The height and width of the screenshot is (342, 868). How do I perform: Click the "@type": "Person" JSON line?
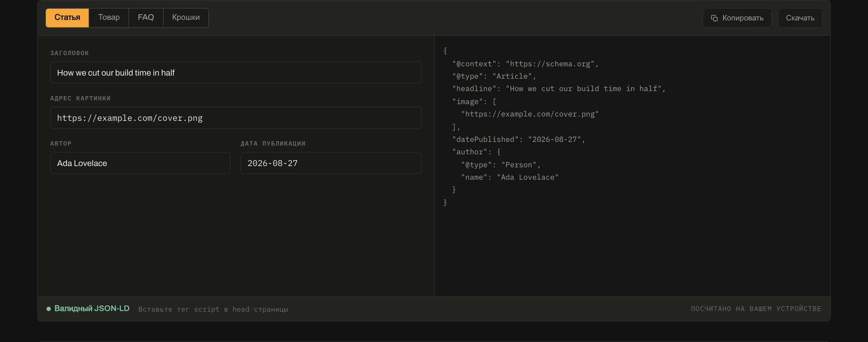(x=501, y=164)
